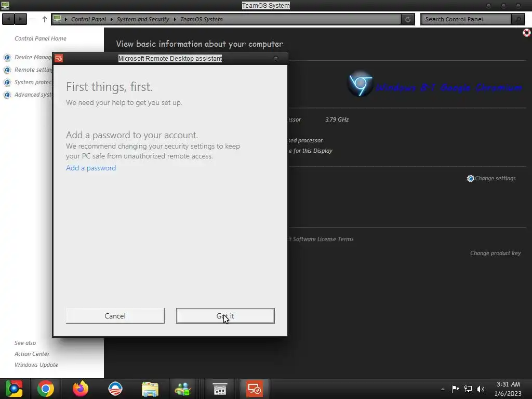The image size is (532, 399).
Task: Click the shield icon beside Device Manager
Action: (7, 57)
